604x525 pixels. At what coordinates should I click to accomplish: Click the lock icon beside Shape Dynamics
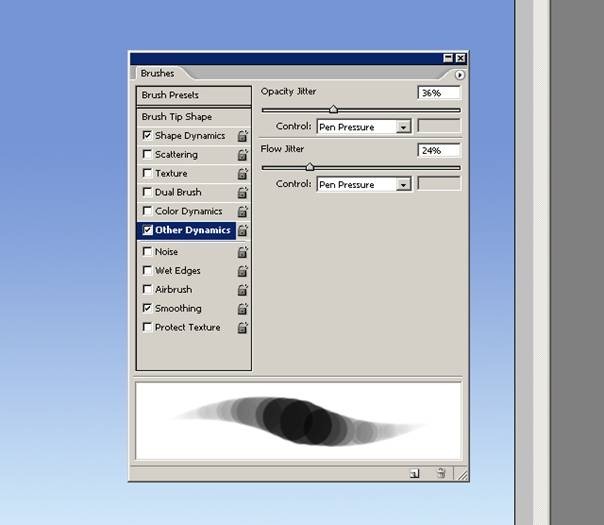242,136
